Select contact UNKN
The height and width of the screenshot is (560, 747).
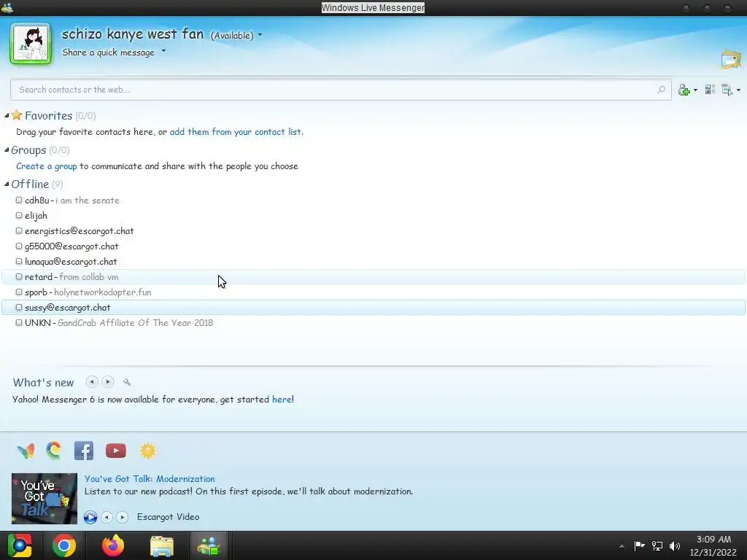373,322
